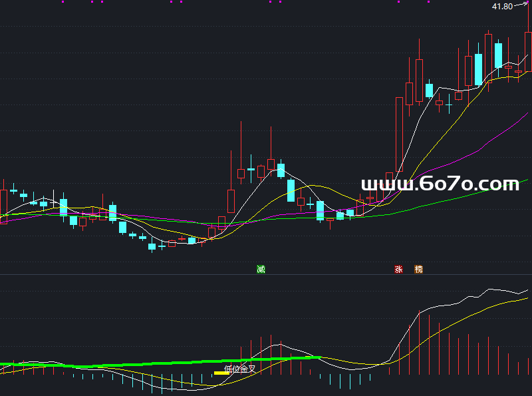The image size is (532, 396).
Task: Click the 41.80 high price label
Action: pos(501,7)
